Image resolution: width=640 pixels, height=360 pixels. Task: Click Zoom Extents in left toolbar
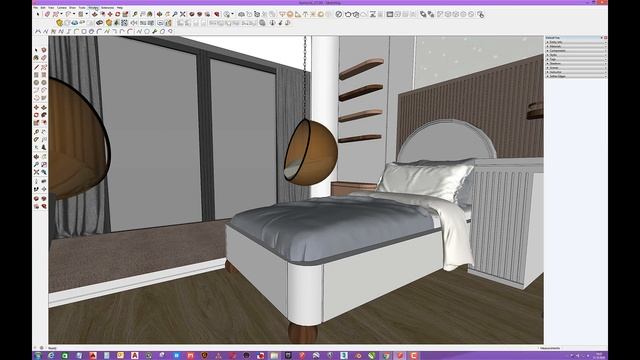coord(36,172)
